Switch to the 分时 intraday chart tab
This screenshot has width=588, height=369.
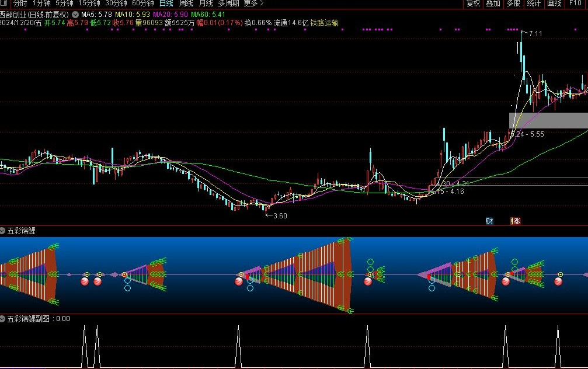[20, 4]
